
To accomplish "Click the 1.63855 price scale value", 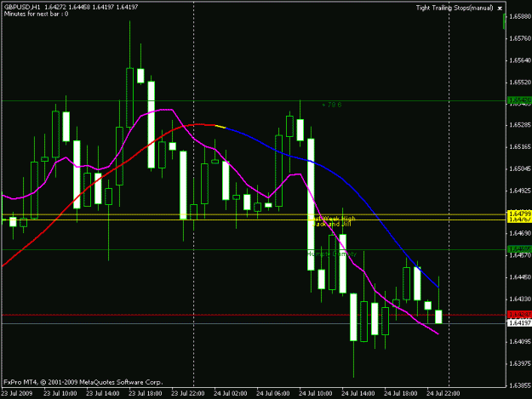I will 520,385.
